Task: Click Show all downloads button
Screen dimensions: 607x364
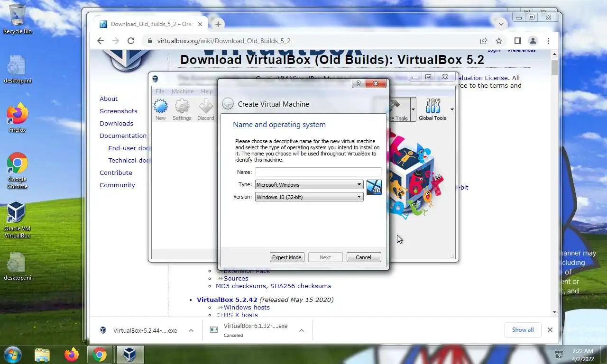Action: click(x=523, y=330)
